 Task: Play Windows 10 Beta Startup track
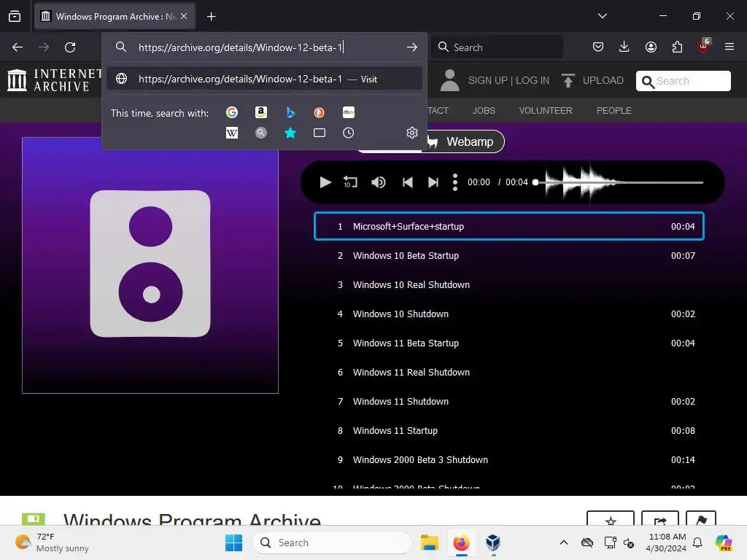(508, 256)
